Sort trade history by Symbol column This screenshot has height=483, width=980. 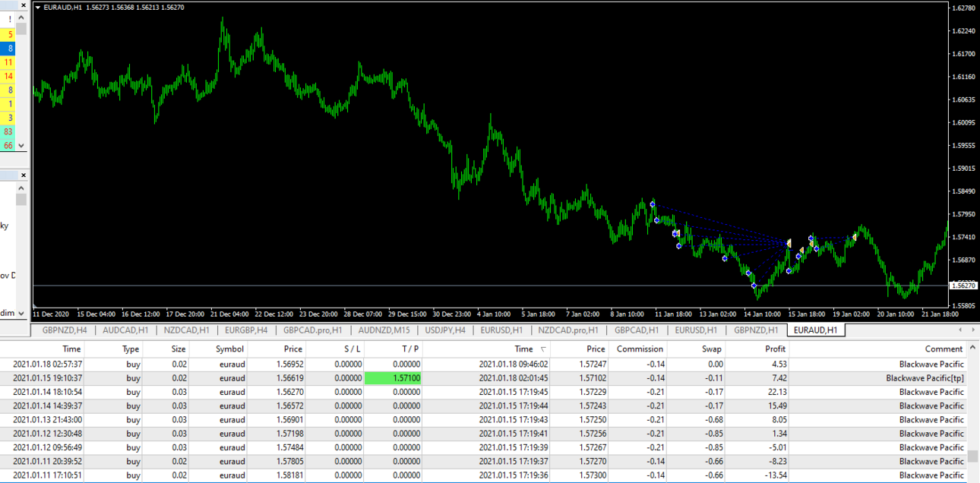click(229, 349)
